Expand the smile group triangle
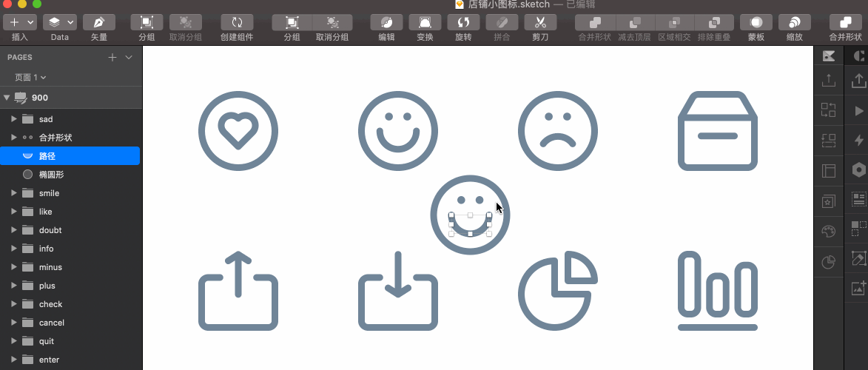868x370 pixels. click(x=14, y=193)
